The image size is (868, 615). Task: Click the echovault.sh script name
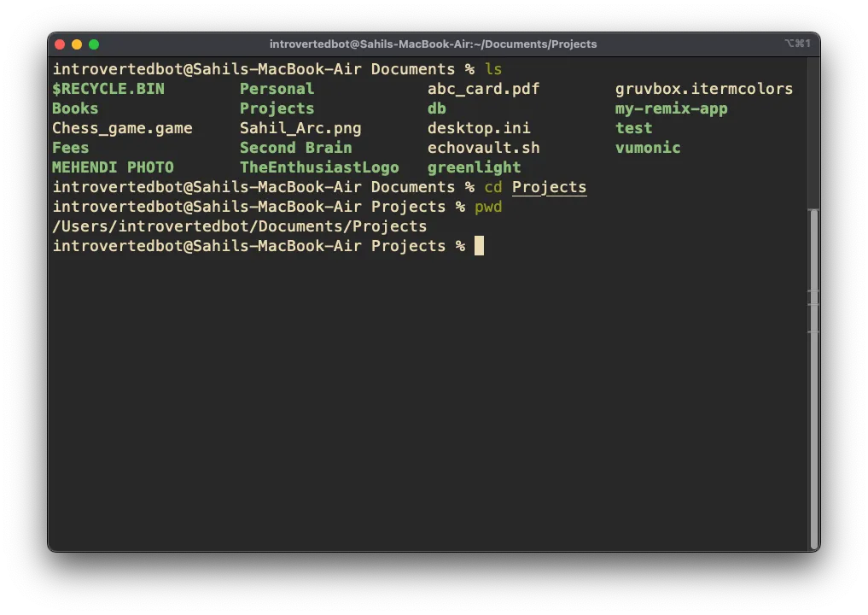(483, 148)
